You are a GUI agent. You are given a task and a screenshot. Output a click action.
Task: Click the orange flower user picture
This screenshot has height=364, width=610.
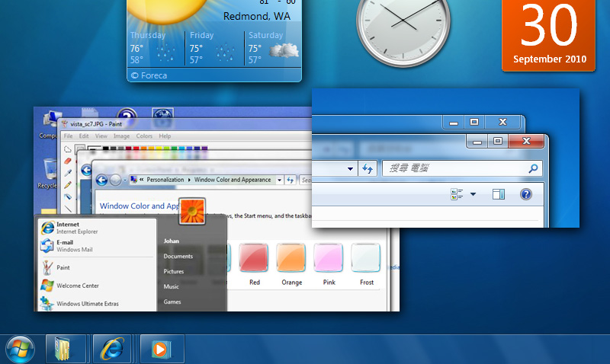click(x=192, y=211)
